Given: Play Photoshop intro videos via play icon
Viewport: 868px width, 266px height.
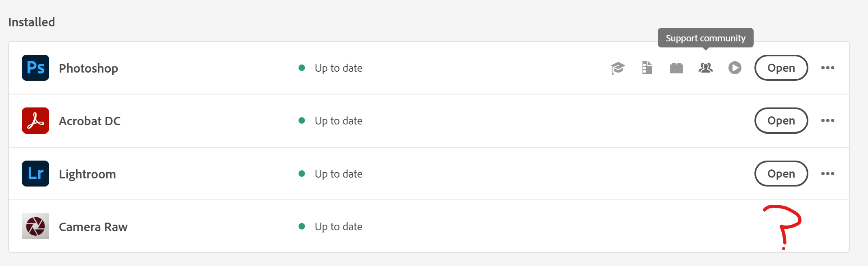Looking at the screenshot, I should click(735, 68).
